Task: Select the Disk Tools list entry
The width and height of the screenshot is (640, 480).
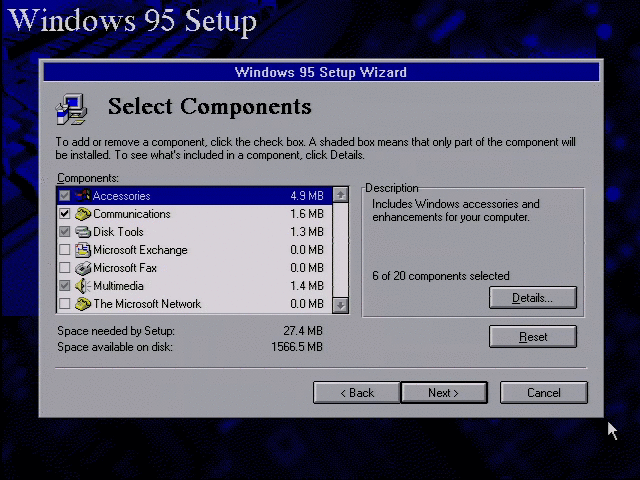Action: point(194,232)
